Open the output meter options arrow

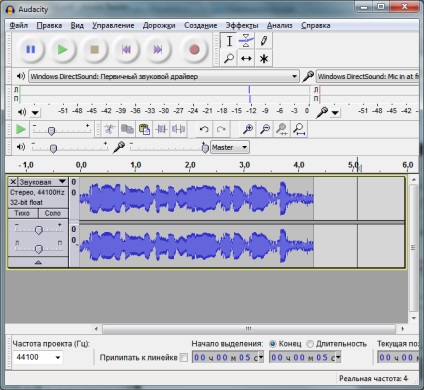(x=35, y=112)
